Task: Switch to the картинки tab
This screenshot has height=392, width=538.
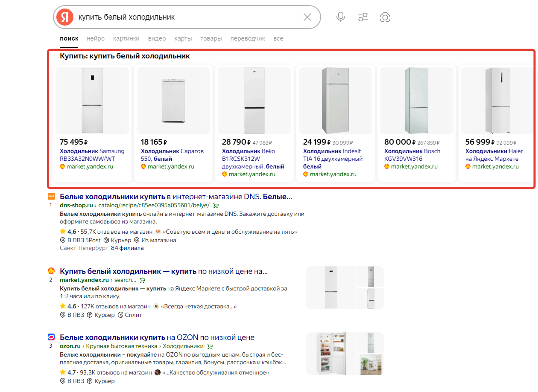Action: tap(126, 38)
